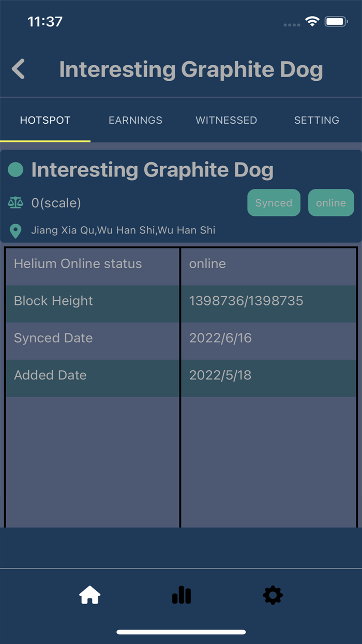Select the SETTING tab
Image resolution: width=362 pixels, height=644 pixels.
316,120
